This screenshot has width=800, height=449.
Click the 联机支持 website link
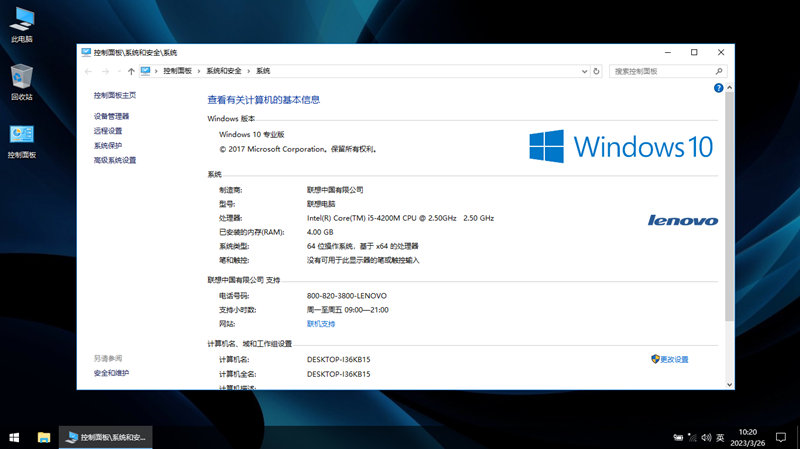(x=321, y=324)
